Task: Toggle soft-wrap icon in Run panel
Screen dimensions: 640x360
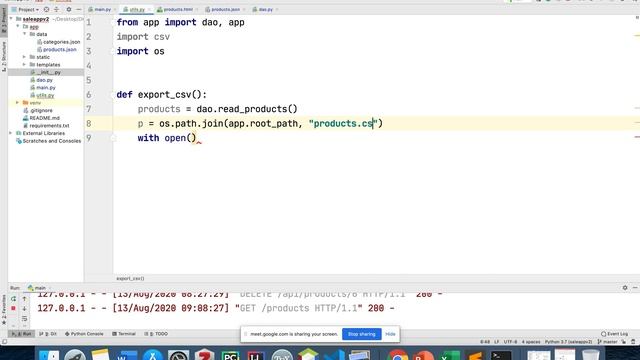Action: tap(24, 318)
